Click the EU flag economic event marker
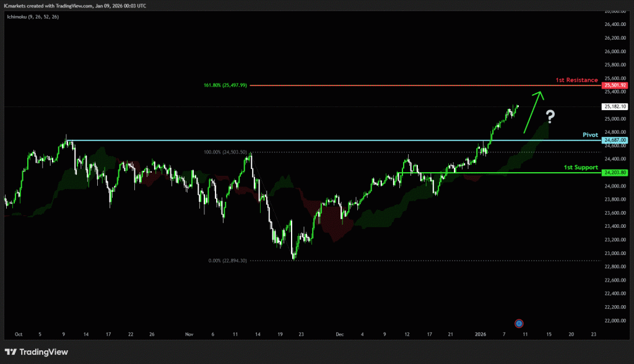Screen dimensions: 634x364 pos(519,323)
